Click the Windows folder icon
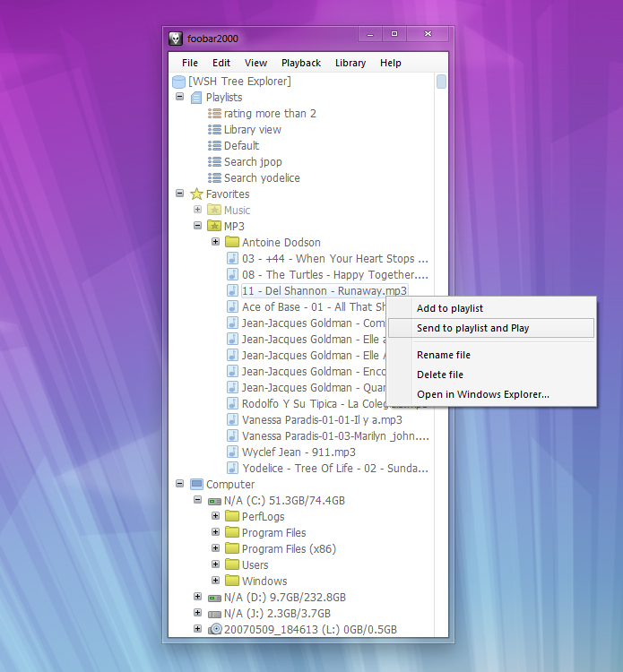The width and height of the screenshot is (623, 672). click(232, 581)
